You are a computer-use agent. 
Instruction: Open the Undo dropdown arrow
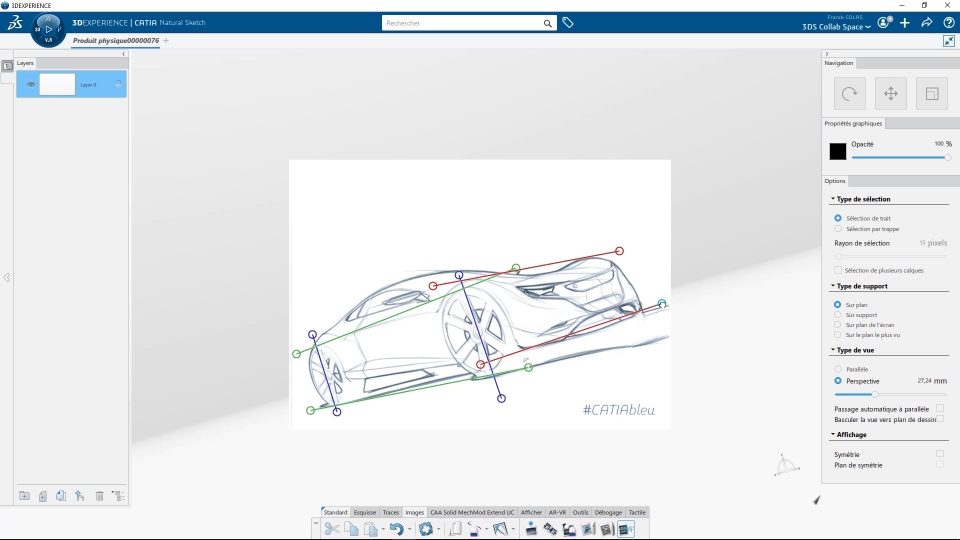410,529
